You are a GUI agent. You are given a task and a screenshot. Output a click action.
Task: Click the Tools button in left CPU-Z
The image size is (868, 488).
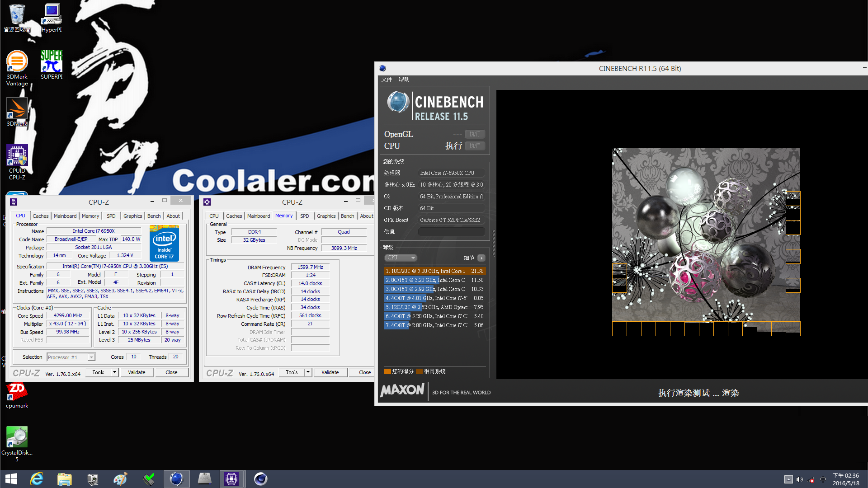pos(98,372)
